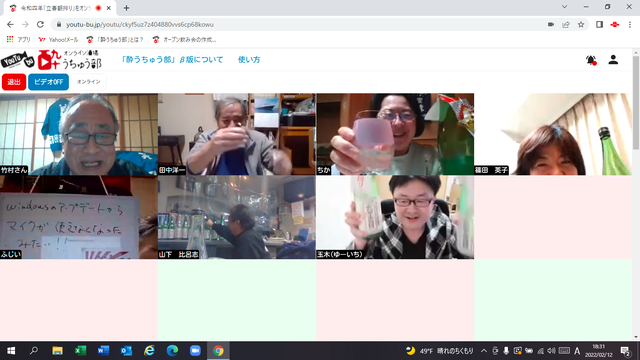Image resolution: width=640 pixels, height=360 pixels.
Task: Select 田中洋一 video tile
Action: [x=237, y=134]
